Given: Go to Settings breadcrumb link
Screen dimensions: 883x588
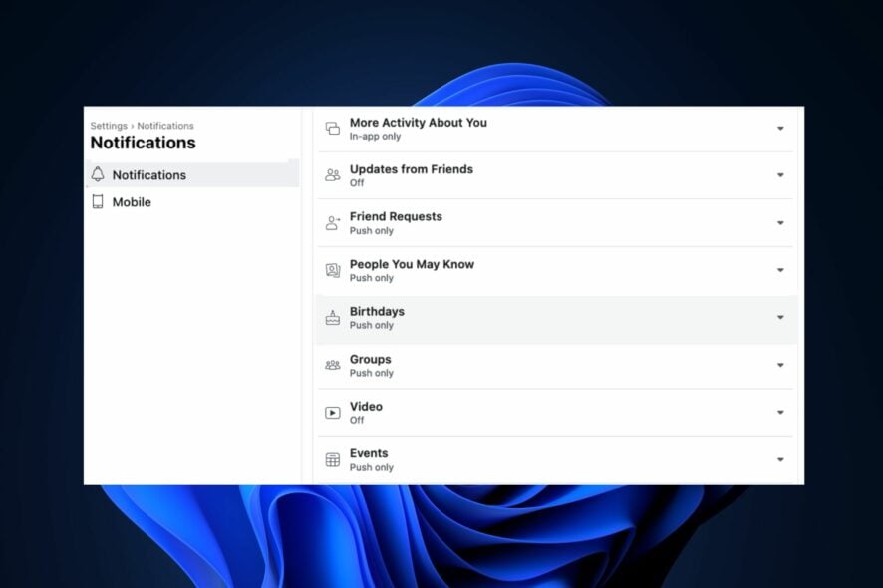Looking at the screenshot, I should (x=109, y=126).
